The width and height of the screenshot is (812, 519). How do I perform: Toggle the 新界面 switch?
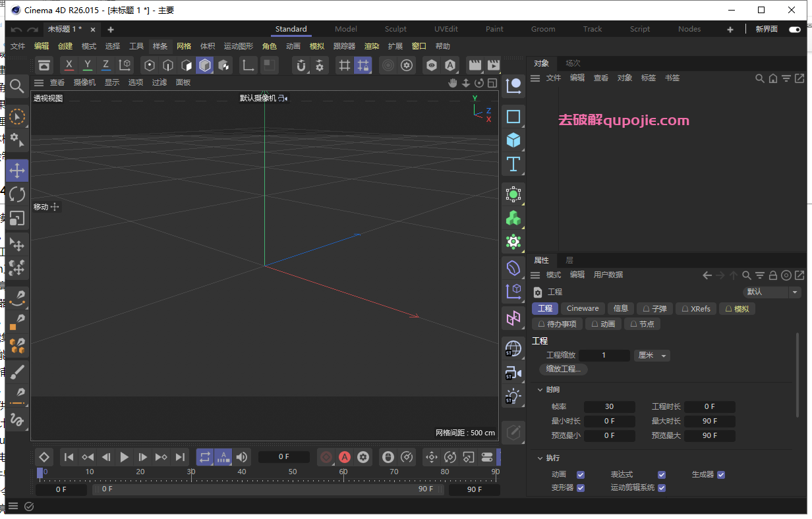point(795,29)
